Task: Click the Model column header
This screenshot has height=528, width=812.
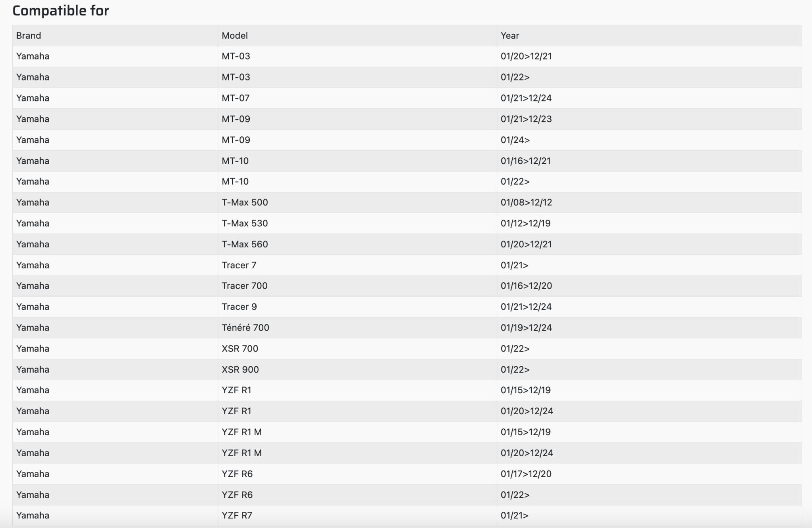Action: (235, 36)
